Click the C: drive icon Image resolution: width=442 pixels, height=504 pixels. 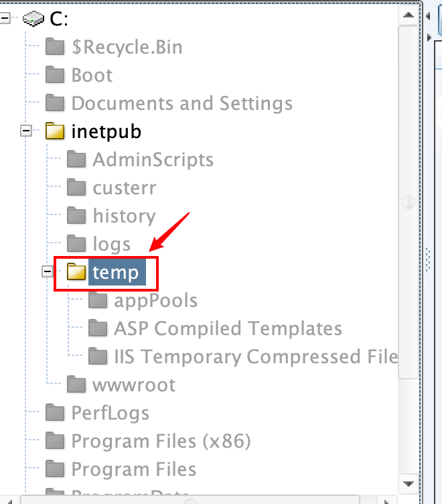pos(33,19)
